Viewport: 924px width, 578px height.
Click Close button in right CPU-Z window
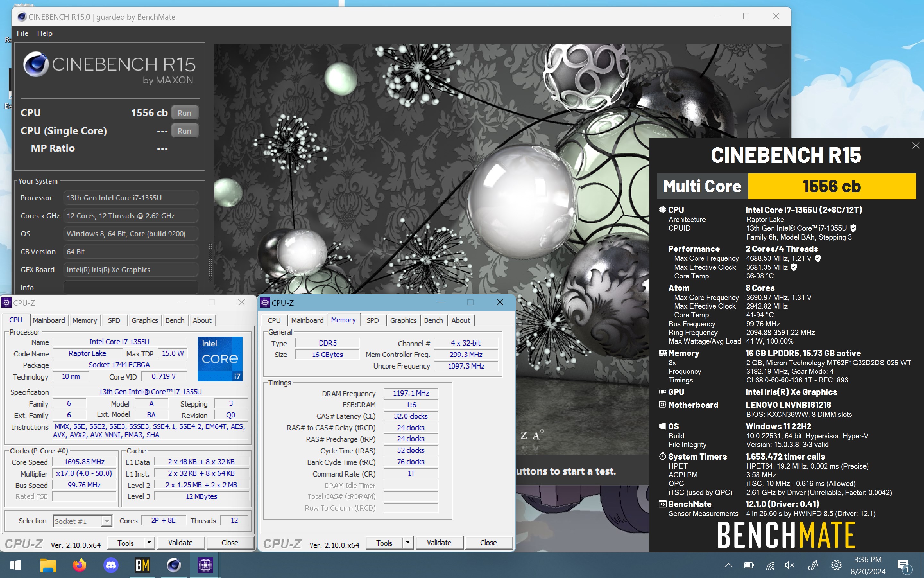(x=488, y=543)
